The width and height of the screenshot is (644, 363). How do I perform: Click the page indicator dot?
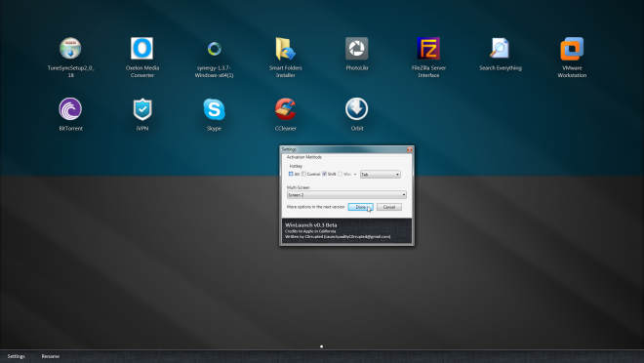(x=322, y=346)
